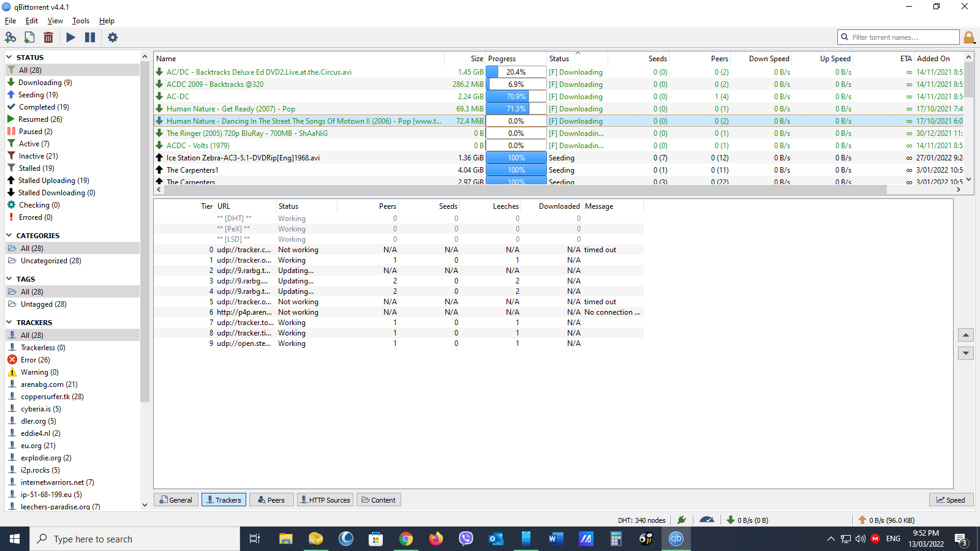This screenshot has width=980, height=551.
Task: Open the Tools menu
Action: [x=81, y=21]
